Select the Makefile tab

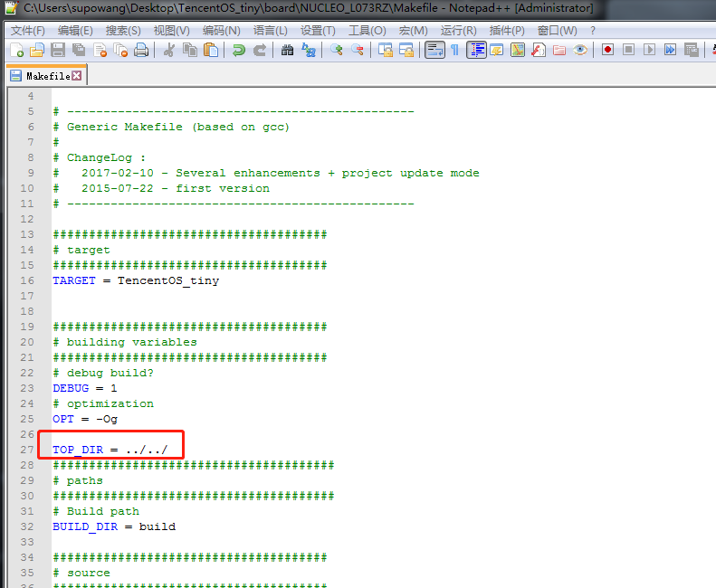coord(47,76)
